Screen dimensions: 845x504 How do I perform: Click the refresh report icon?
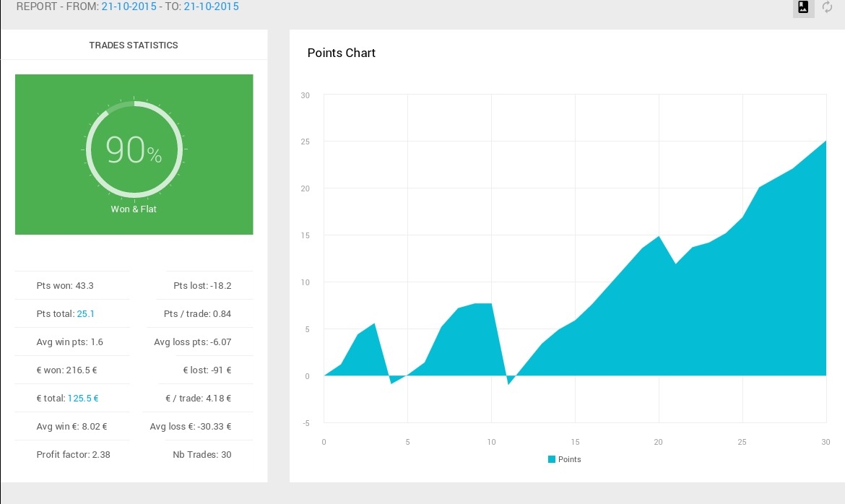tap(827, 7)
